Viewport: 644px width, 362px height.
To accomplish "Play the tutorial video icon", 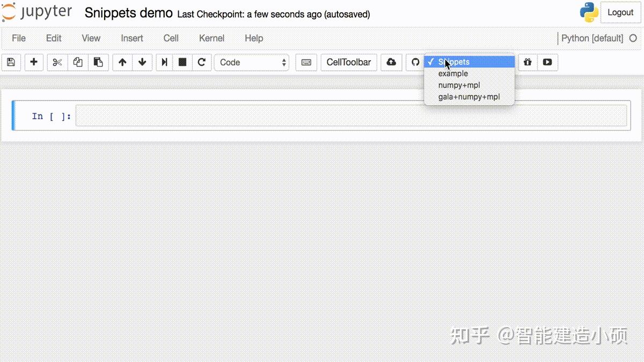I will 547,62.
